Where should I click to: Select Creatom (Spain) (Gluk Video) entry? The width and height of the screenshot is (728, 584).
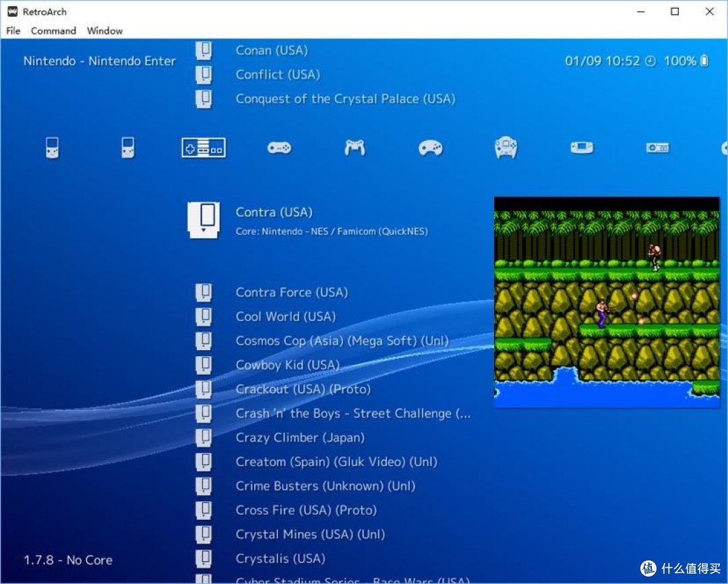coord(336,461)
